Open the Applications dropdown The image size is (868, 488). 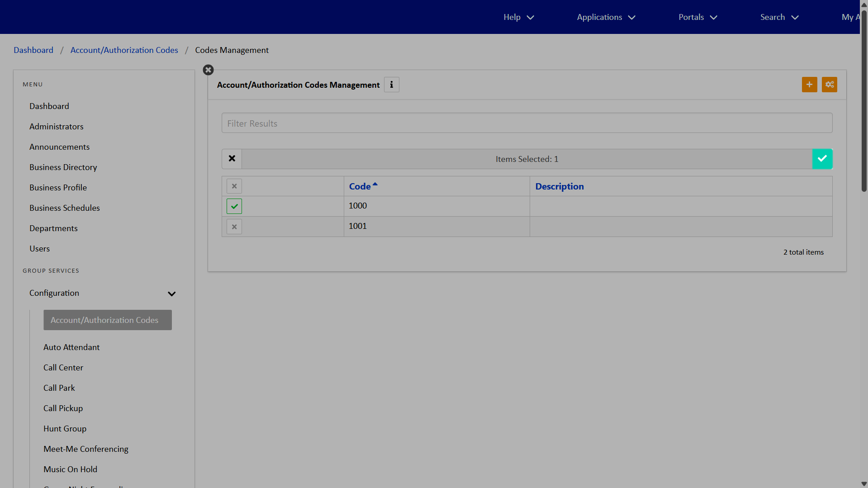pyautogui.click(x=606, y=17)
